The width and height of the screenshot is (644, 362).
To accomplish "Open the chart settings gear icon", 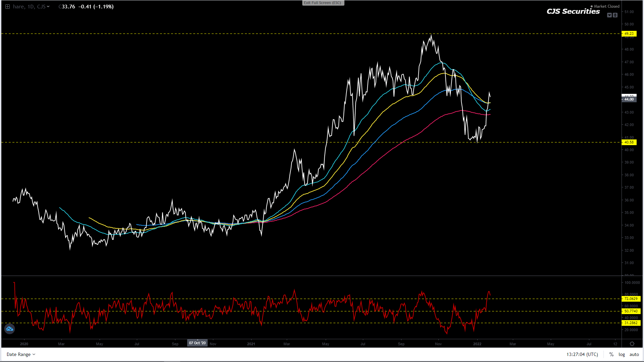I will click(x=632, y=344).
